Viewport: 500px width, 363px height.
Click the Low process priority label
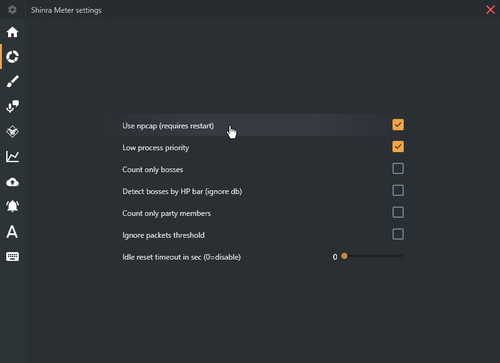(156, 148)
